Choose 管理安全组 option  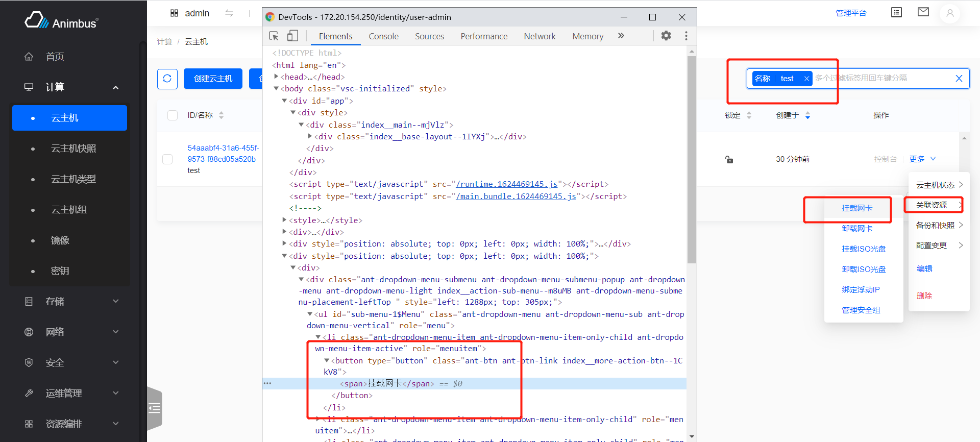coord(861,310)
